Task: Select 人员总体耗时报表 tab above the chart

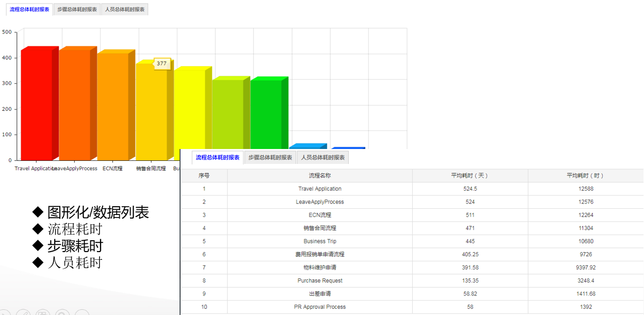Action: (124, 9)
